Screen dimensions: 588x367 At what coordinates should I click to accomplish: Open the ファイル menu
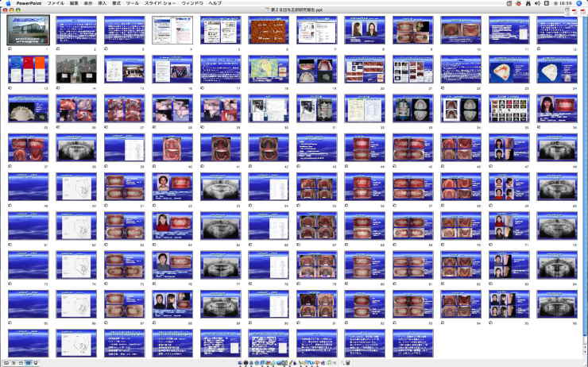pyautogui.click(x=56, y=3)
